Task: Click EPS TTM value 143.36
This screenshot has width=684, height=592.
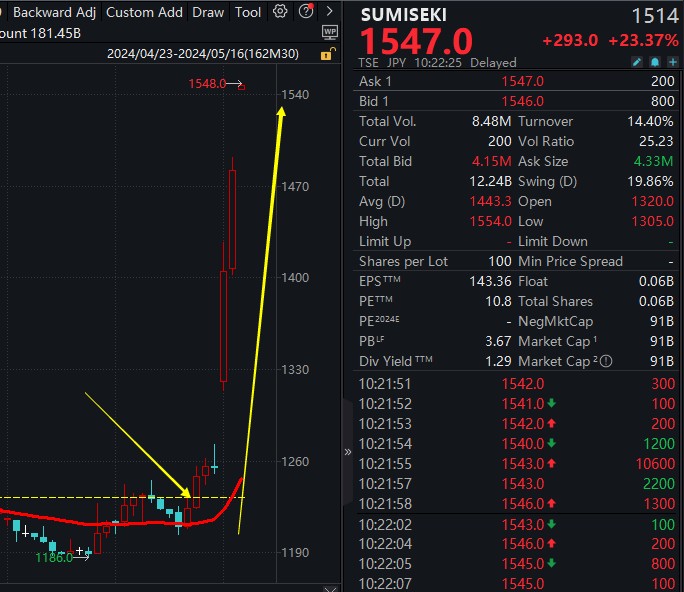Action: (x=490, y=281)
